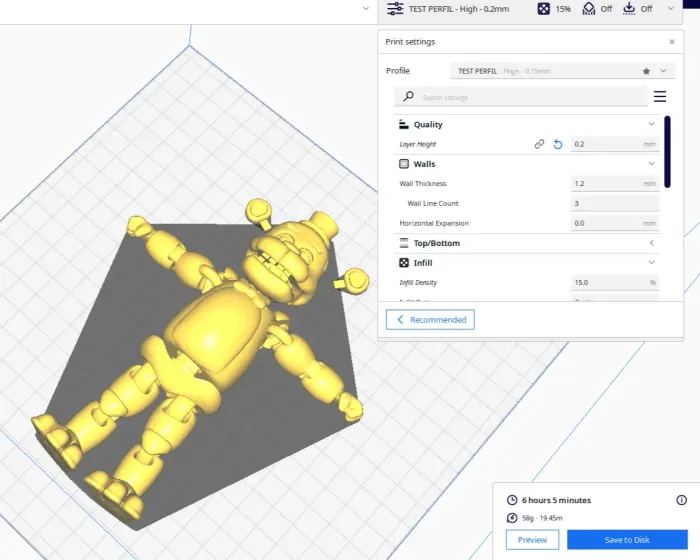Viewport: 700px width, 560px height.
Task: Open the Profile dropdown TEST PERFIL
Action: tap(562, 71)
